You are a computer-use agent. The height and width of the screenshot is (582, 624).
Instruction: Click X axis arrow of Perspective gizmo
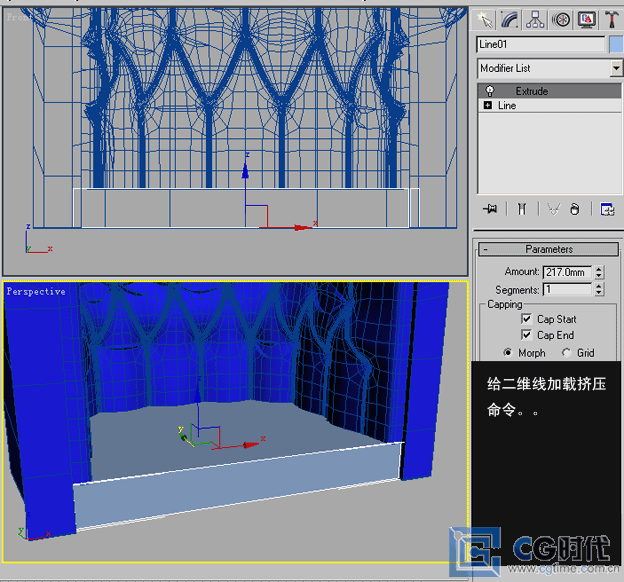click(251, 445)
